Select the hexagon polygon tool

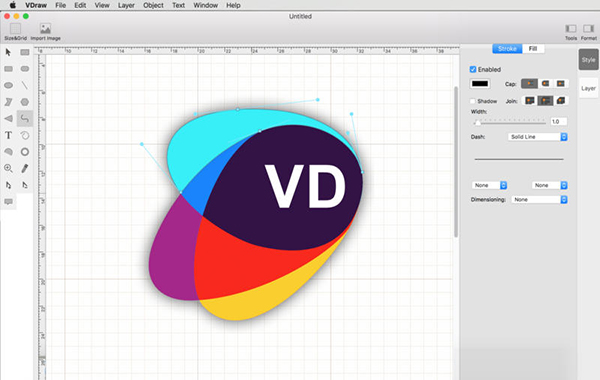(25, 102)
